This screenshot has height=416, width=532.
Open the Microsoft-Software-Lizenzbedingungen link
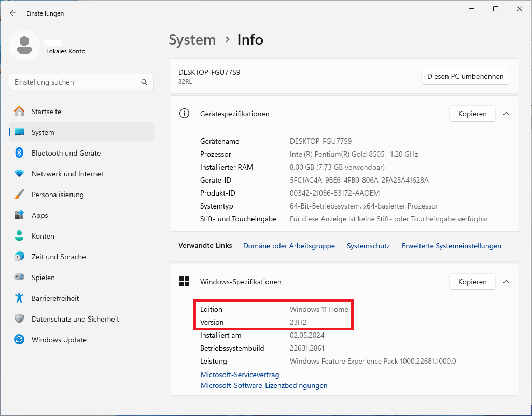tap(264, 385)
